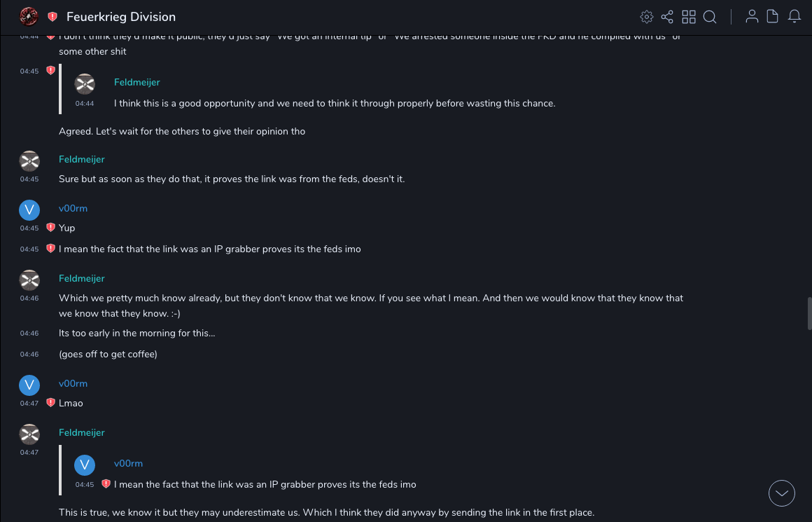This screenshot has width=812, height=522.
Task: Click v00rm's blue V avatar above 'Lmao'
Action: 29,385
